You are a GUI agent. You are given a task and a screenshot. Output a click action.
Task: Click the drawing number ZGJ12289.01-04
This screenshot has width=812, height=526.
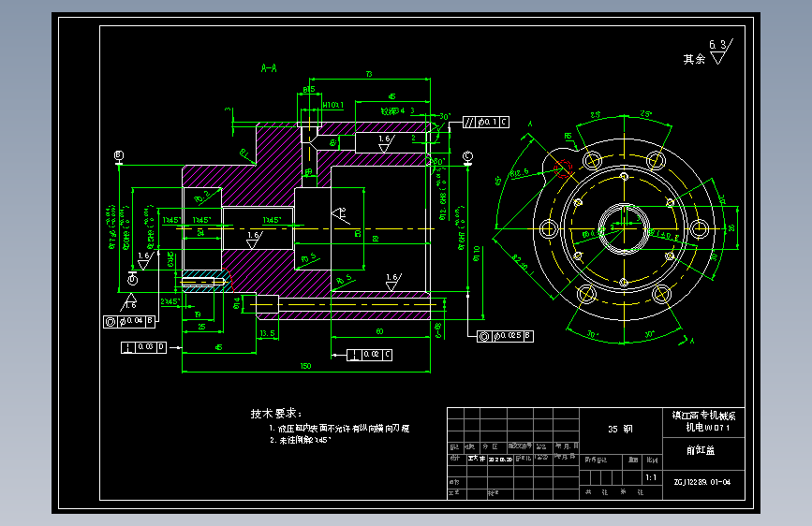tap(701, 482)
